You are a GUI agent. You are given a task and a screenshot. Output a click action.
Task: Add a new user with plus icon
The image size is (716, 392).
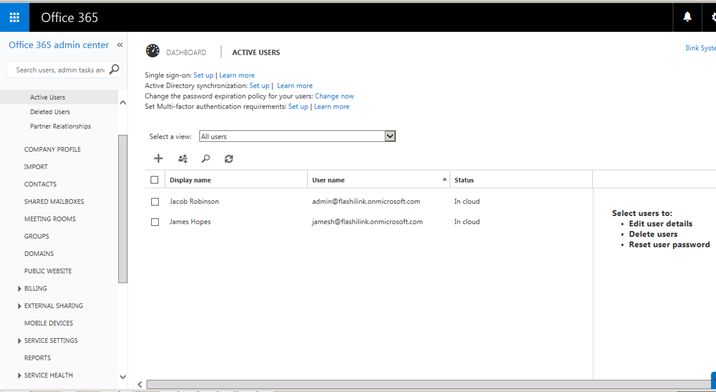[x=158, y=159]
